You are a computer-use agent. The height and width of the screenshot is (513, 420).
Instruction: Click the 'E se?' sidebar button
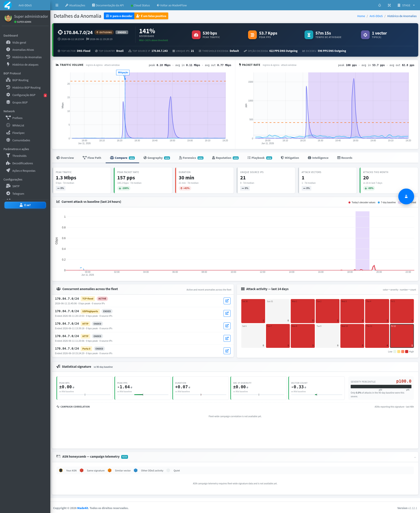(25, 205)
